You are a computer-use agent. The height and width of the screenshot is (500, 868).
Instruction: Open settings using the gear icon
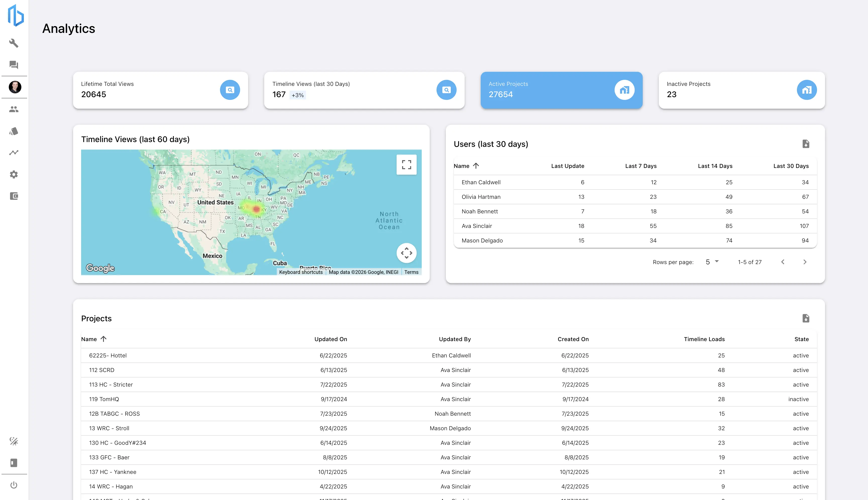point(14,174)
